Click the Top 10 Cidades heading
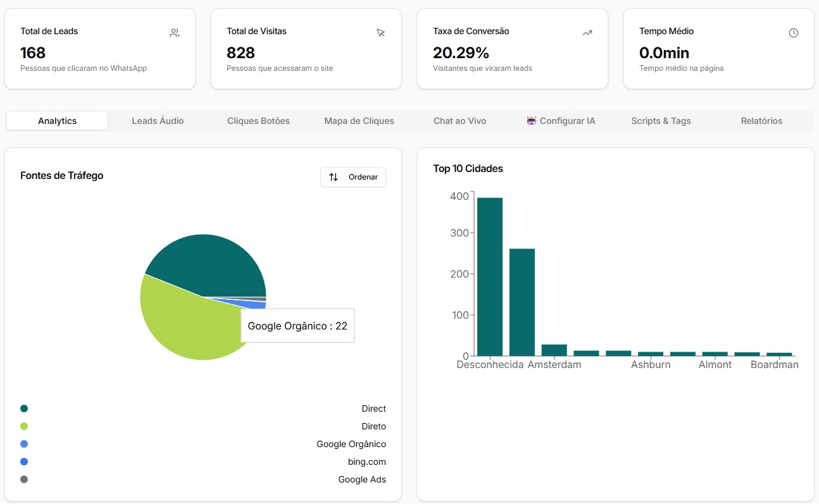The width and height of the screenshot is (819, 504). (468, 168)
